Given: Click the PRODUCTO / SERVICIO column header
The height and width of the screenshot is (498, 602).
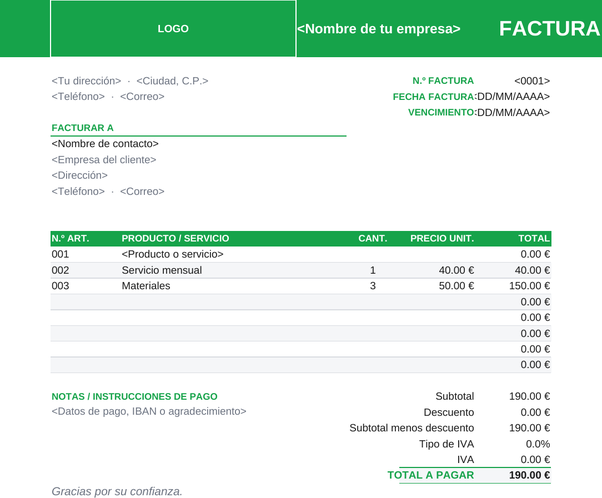Looking at the screenshot, I should point(175,238).
